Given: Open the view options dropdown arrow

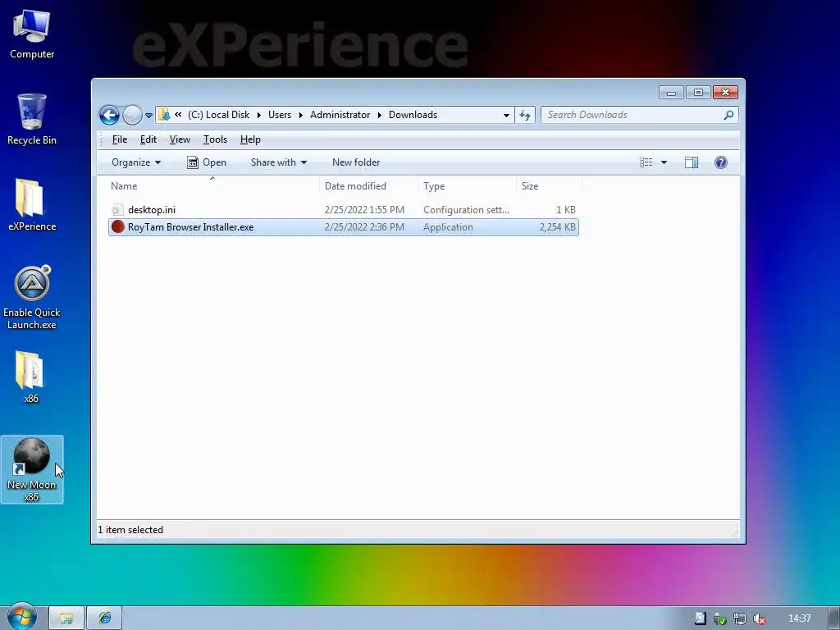Looking at the screenshot, I should pos(664,162).
